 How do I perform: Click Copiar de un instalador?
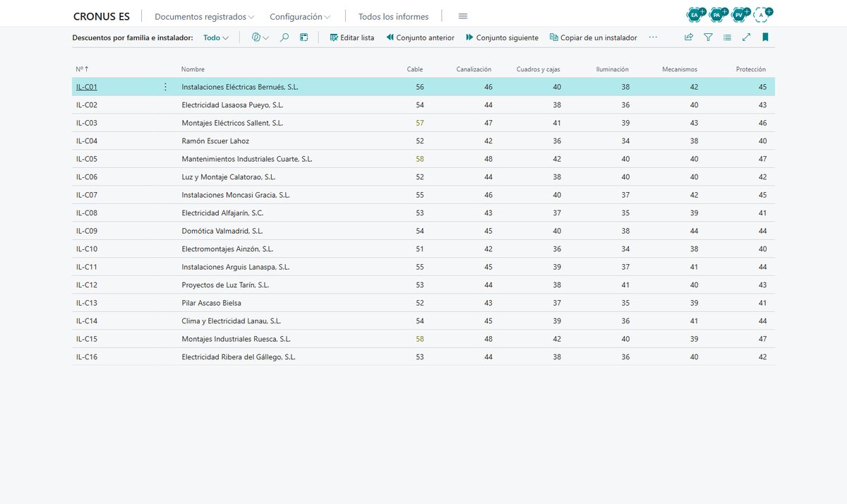(593, 37)
